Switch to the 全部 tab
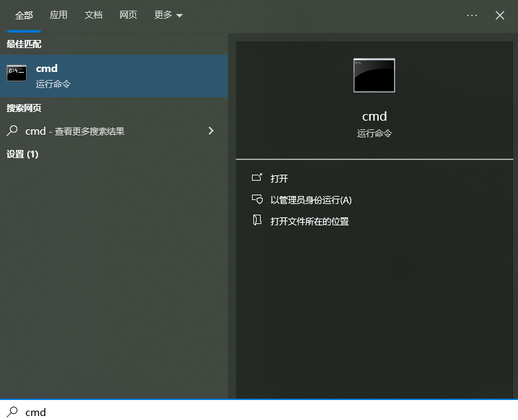The height and width of the screenshot is (420, 518). pos(24,15)
